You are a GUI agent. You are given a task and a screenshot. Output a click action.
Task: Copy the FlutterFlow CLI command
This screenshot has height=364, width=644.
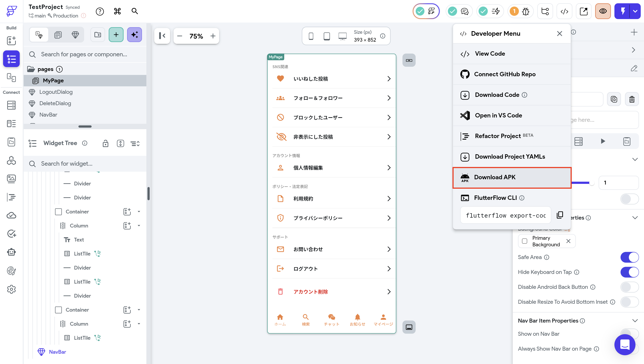point(560,215)
